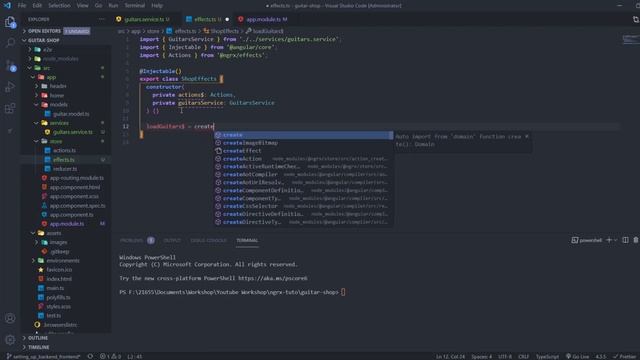Collapse the GUITAR-SHOP root folder

[x=44, y=40]
